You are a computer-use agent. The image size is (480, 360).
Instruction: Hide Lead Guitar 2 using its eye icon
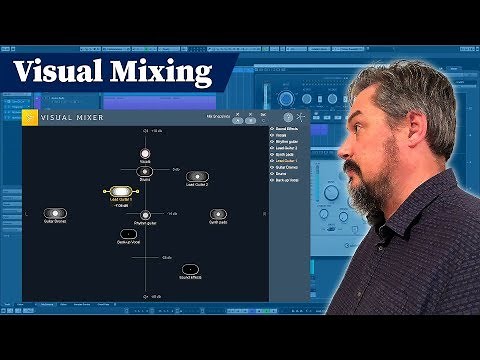coord(272,148)
